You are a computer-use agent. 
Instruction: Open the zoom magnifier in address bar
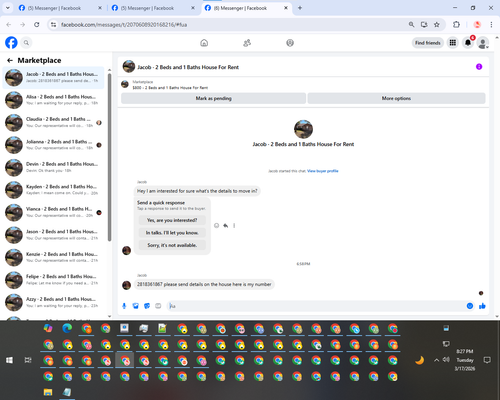[411, 24]
